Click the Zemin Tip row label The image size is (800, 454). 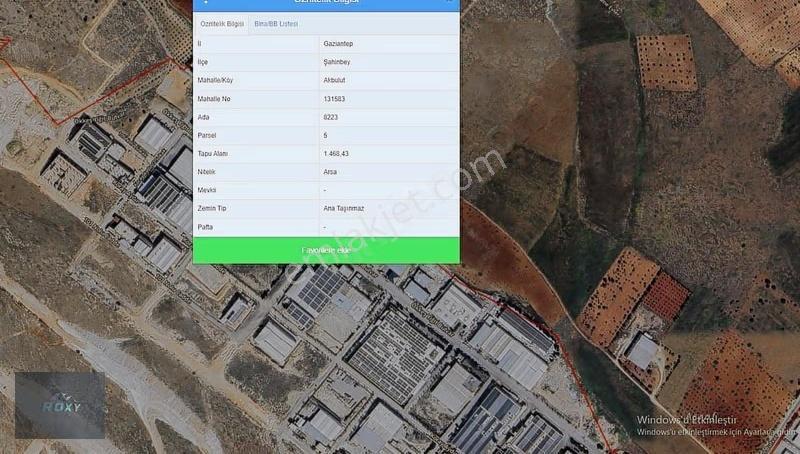[x=212, y=209]
